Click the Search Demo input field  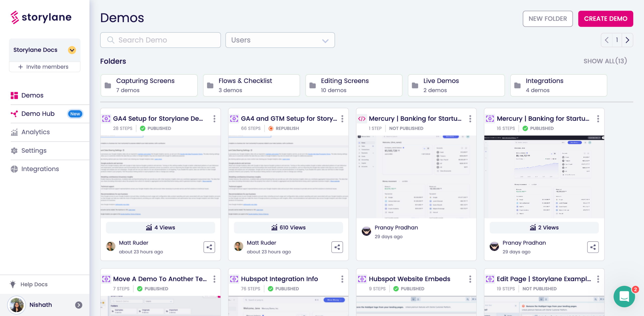(x=160, y=40)
